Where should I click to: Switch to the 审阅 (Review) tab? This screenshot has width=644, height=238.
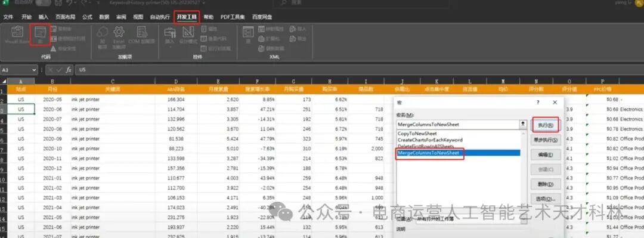[121, 17]
